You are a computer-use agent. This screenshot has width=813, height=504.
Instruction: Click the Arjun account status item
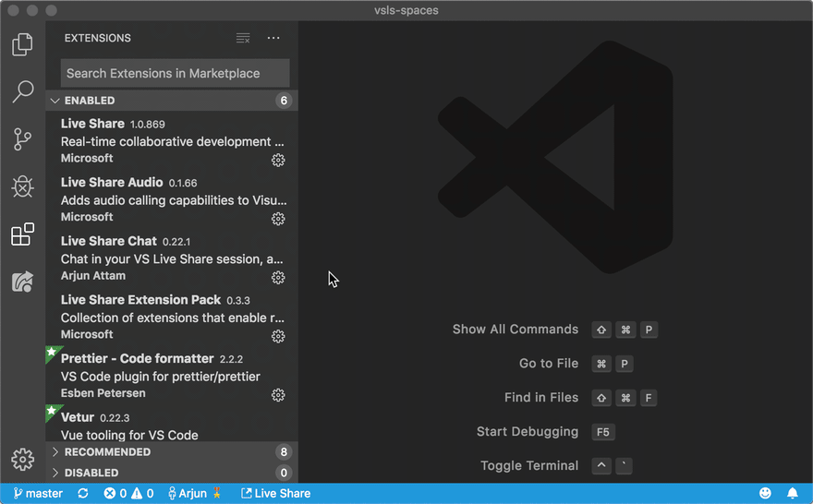tap(194, 493)
